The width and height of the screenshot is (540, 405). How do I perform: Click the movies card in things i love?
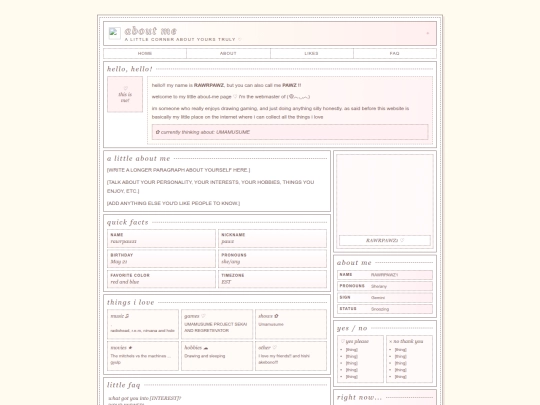[143, 356]
